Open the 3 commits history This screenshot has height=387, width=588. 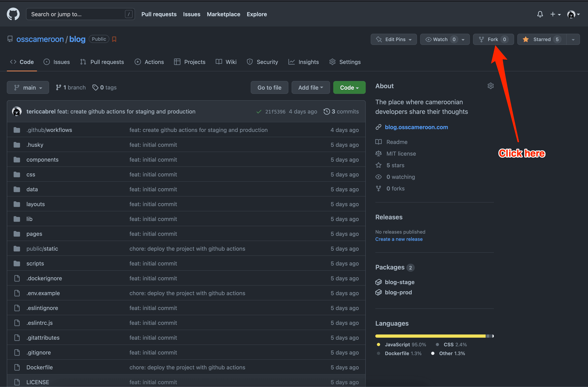pos(341,111)
